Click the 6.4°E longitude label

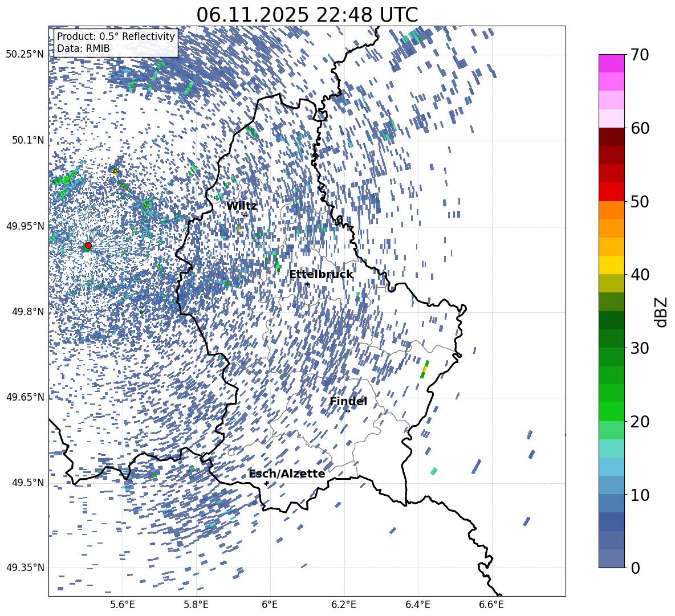click(417, 605)
